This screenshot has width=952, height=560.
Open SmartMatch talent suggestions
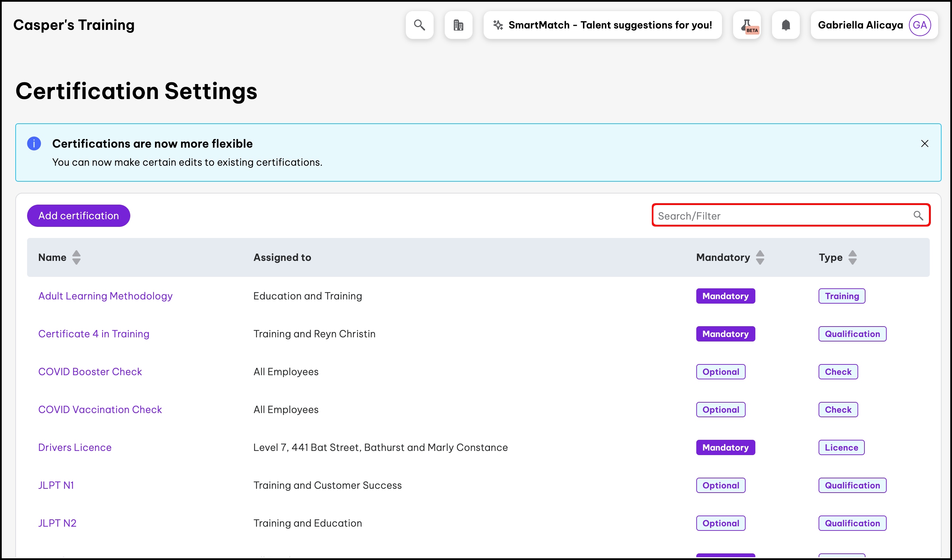point(602,25)
